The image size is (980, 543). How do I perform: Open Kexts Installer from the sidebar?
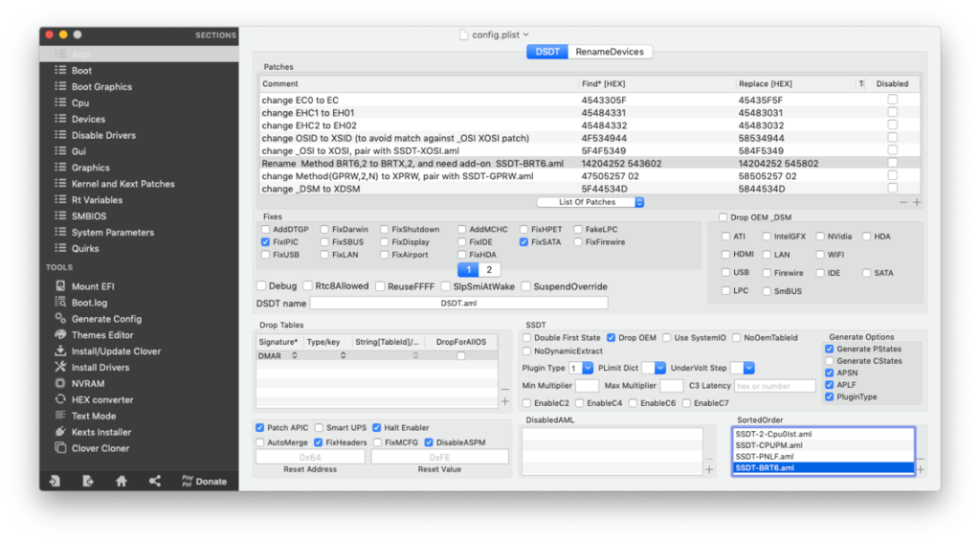tap(100, 432)
